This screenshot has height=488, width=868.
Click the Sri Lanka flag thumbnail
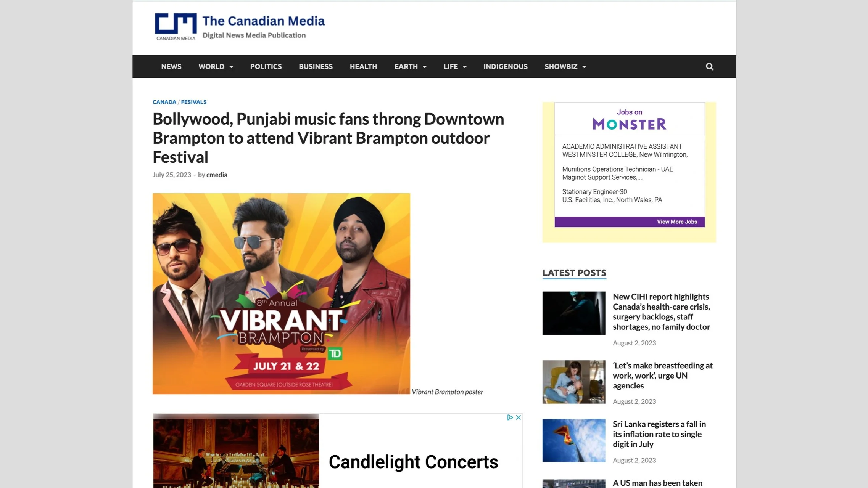[x=573, y=440]
